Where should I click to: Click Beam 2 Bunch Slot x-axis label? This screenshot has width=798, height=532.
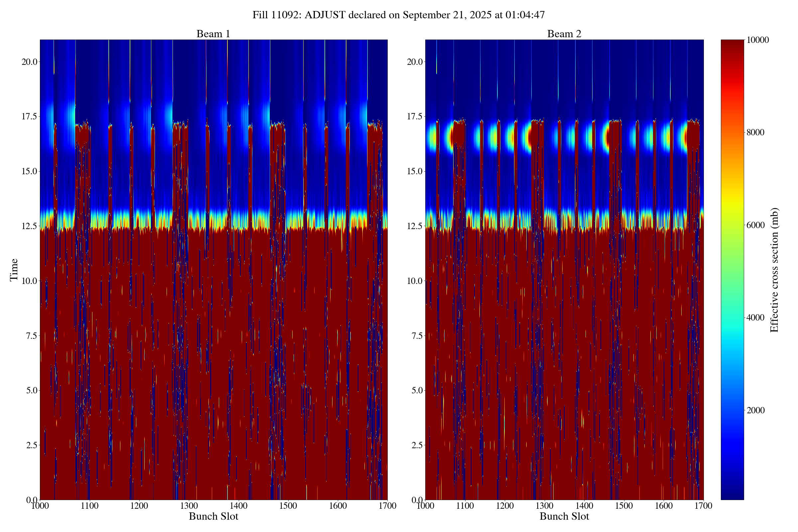point(564,516)
